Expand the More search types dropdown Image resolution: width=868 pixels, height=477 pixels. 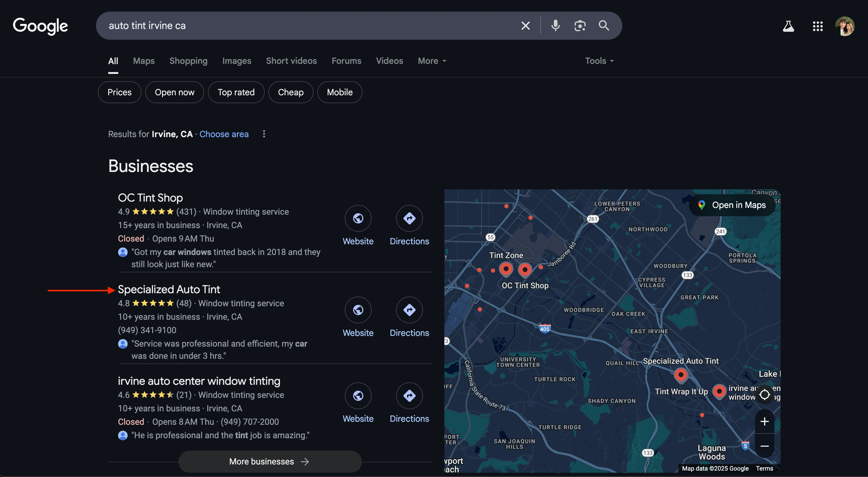pos(432,61)
